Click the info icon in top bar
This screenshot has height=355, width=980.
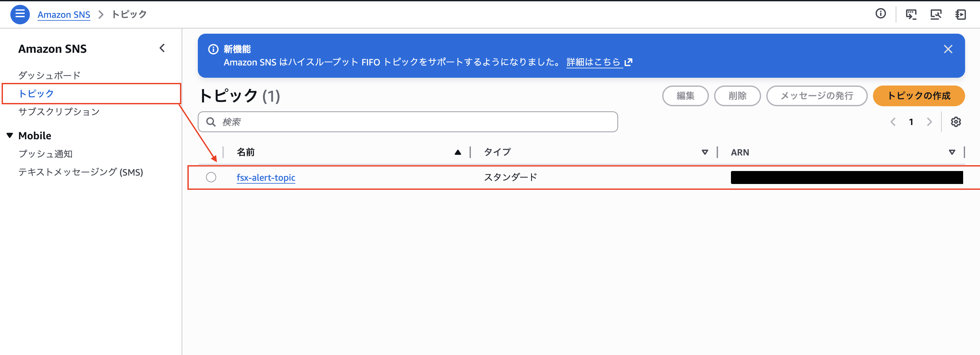point(880,14)
